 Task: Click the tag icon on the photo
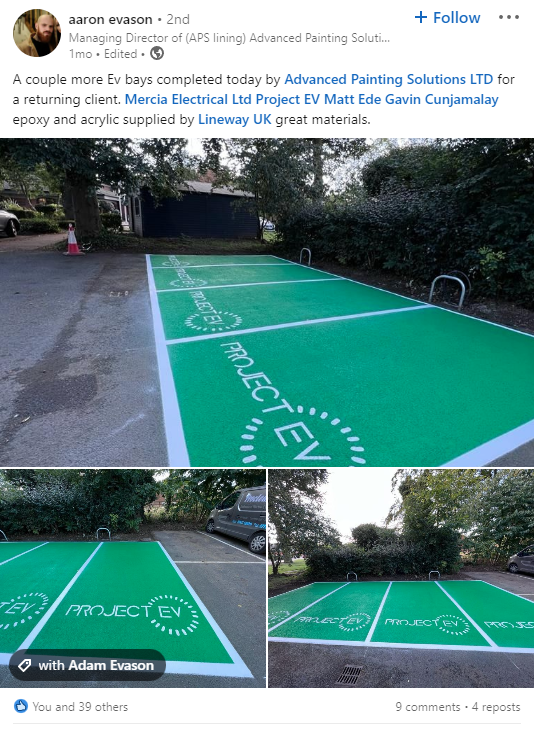pos(25,665)
